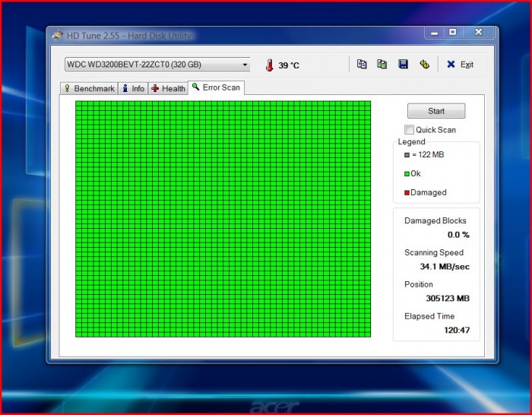Select the Error Scan tab
The width and height of the screenshot is (532, 415).
tap(216, 87)
